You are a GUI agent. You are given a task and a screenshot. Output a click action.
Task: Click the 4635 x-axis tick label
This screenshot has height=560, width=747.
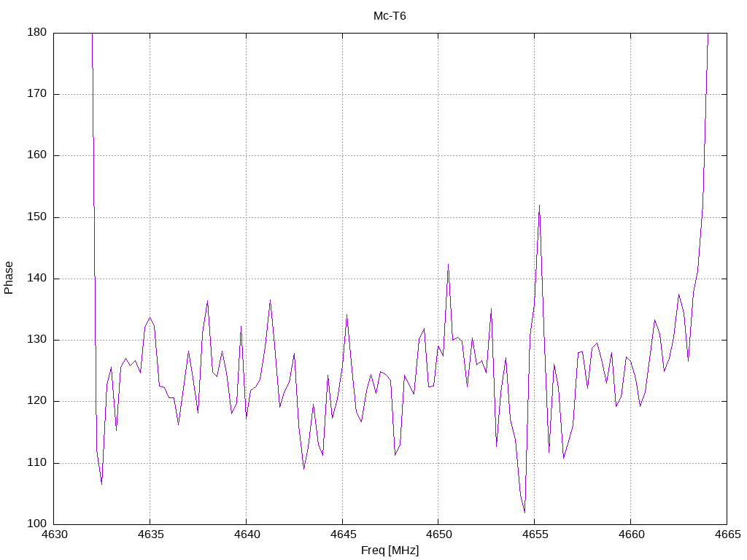[151, 534]
